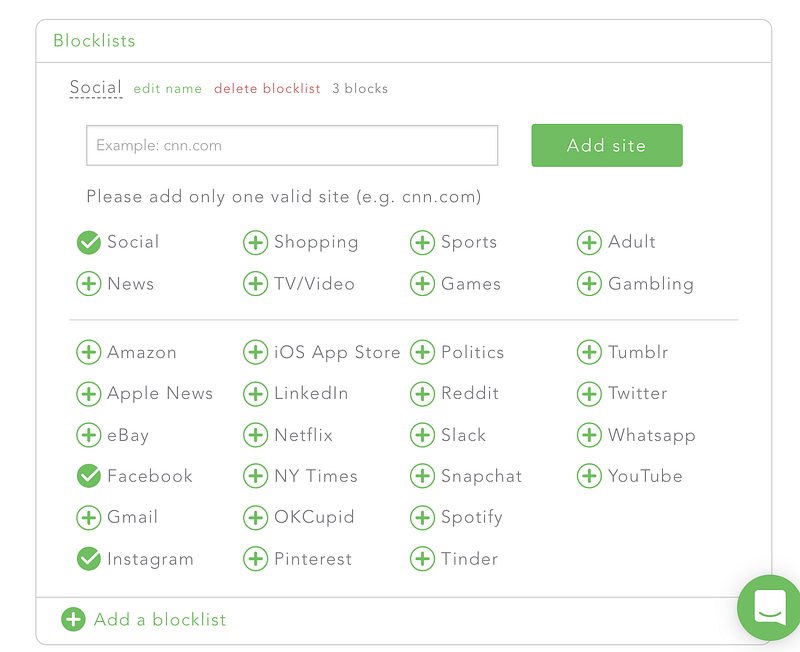
Task: Click the edit name link
Action: point(167,89)
